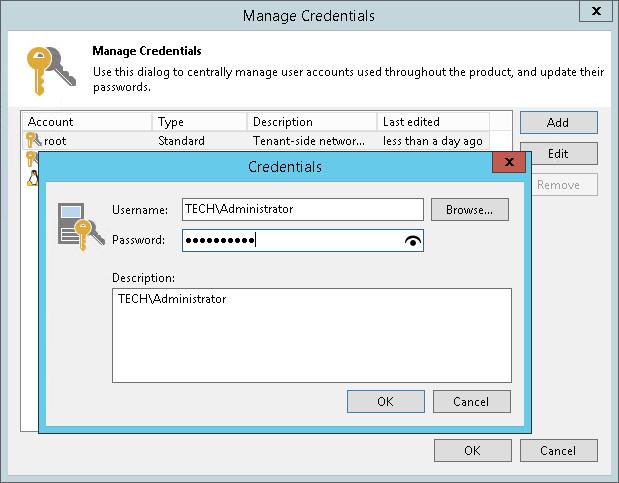Sort by the Type column header

[x=200, y=122]
